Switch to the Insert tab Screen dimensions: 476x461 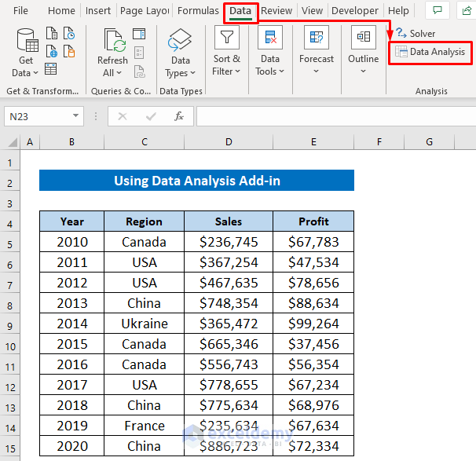(x=97, y=11)
